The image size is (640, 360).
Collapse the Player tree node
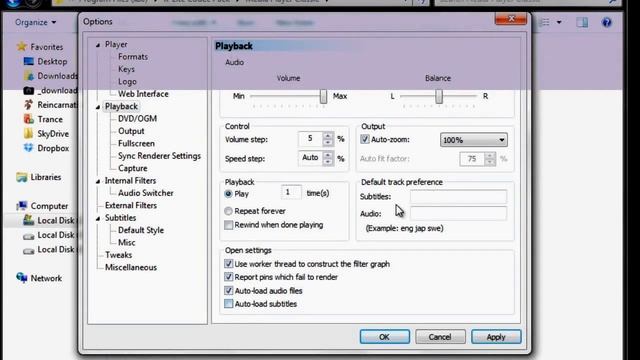pyautogui.click(x=98, y=45)
